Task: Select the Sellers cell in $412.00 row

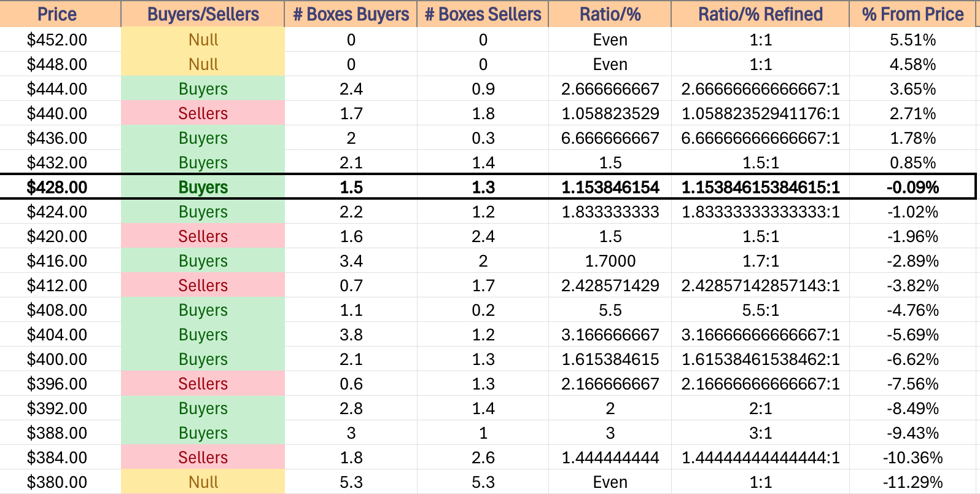Action: pos(203,286)
